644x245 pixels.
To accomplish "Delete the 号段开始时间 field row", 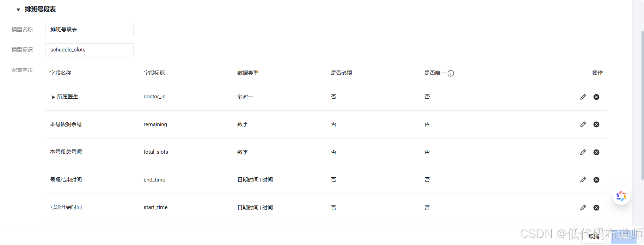I will (x=596, y=208).
